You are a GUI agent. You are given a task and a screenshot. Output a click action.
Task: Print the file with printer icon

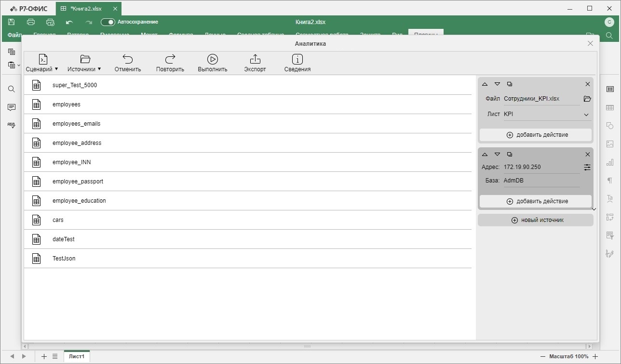(31, 22)
